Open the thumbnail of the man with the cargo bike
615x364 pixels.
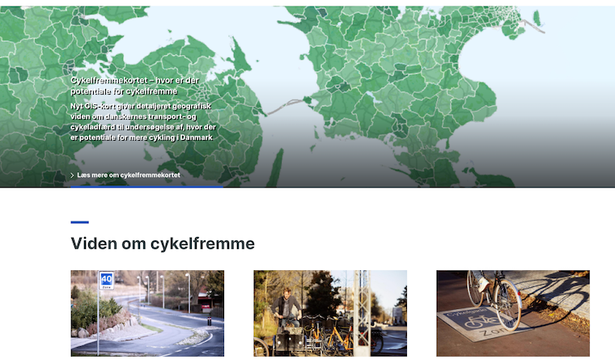click(330, 313)
